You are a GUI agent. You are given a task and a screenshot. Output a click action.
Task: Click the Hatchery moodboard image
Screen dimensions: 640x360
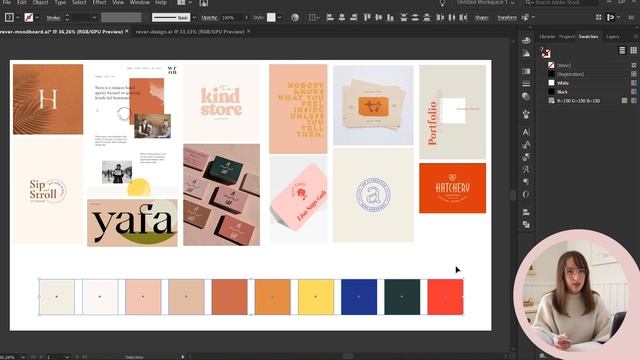[452, 188]
